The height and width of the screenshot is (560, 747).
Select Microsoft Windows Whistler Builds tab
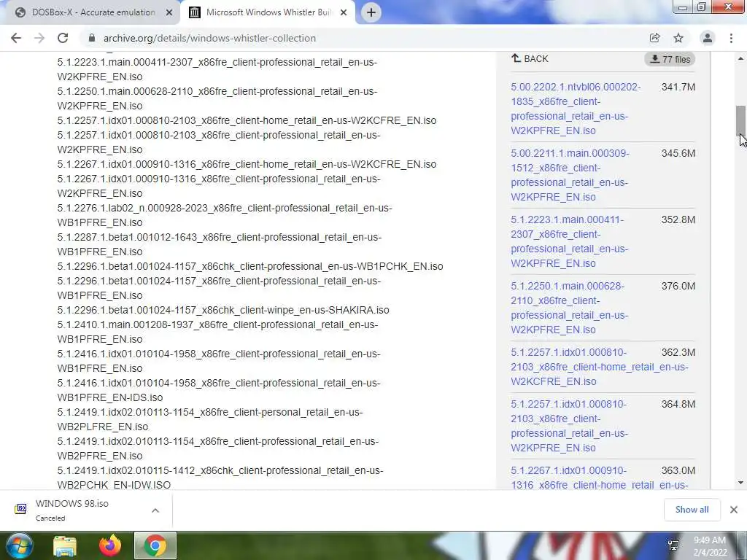[269, 12]
